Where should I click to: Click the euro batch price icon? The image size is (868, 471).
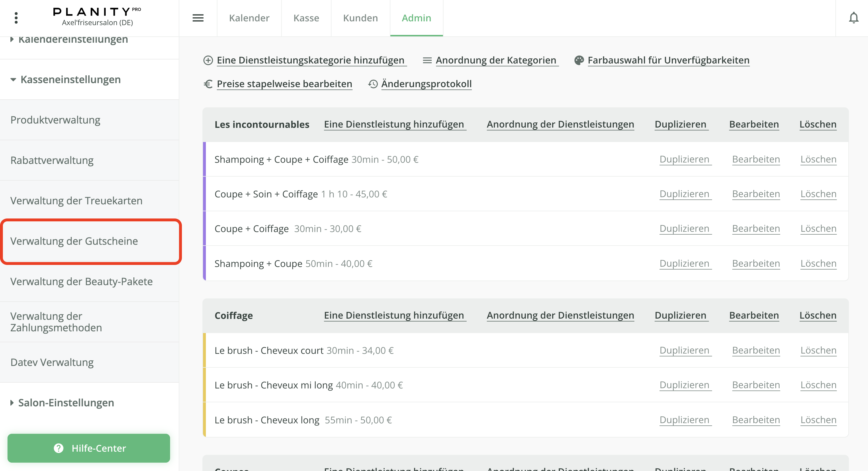pos(208,84)
